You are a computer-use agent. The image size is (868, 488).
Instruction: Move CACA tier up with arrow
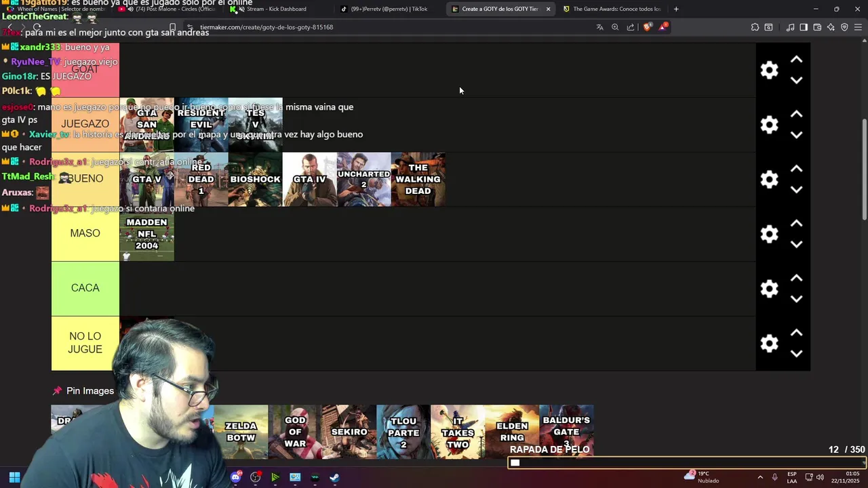(797, 279)
